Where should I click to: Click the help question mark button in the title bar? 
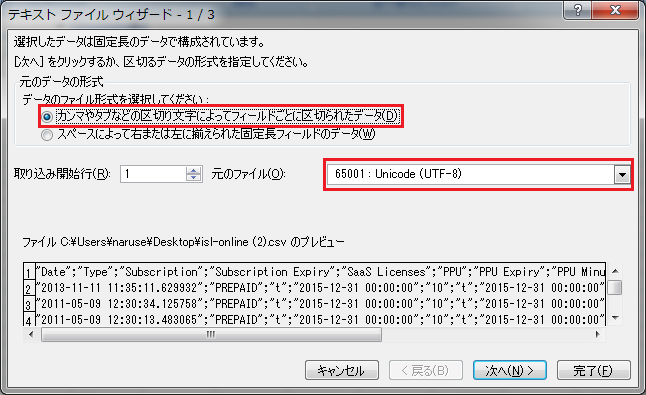click(x=578, y=10)
